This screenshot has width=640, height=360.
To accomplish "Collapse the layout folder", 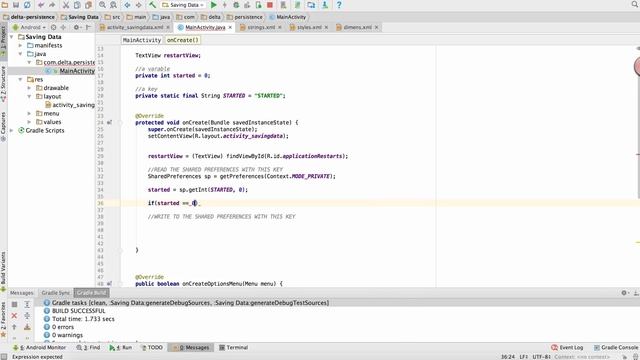I will tap(29, 97).
